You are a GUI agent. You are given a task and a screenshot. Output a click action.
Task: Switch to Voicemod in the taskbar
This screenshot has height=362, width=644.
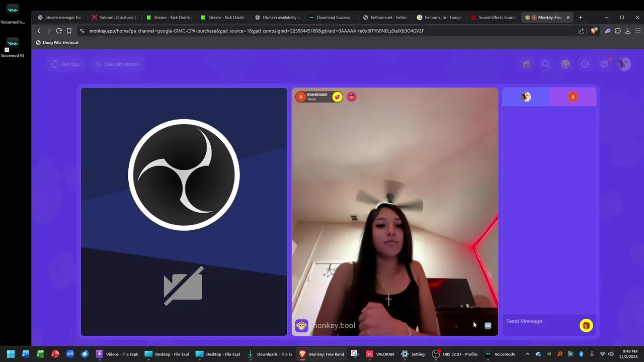pyautogui.click(x=500, y=354)
